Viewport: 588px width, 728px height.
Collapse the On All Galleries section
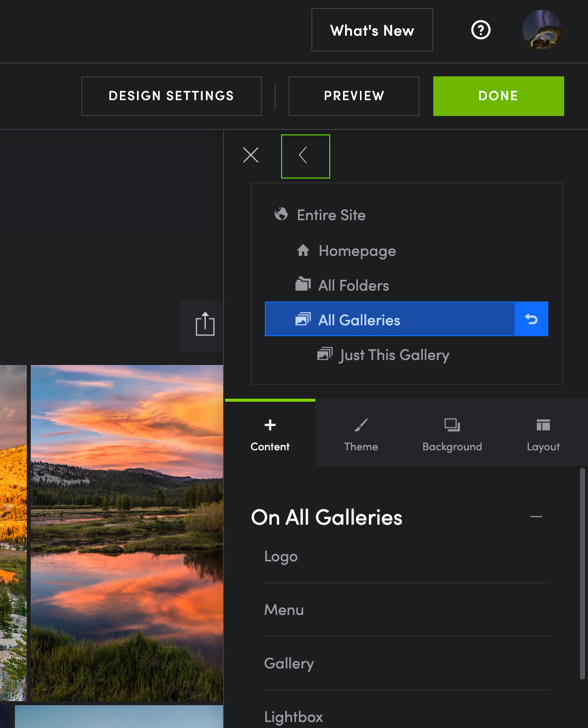[x=536, y=517]
